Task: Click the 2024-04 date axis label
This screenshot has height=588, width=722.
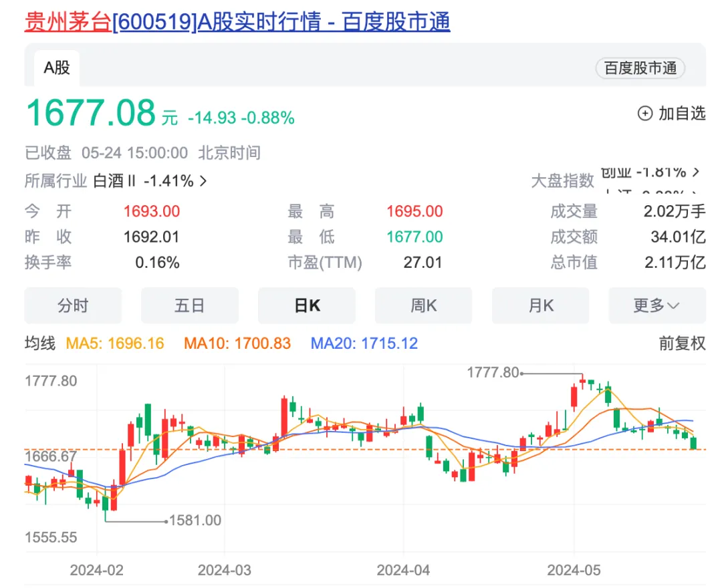Action: click(403, 571)
